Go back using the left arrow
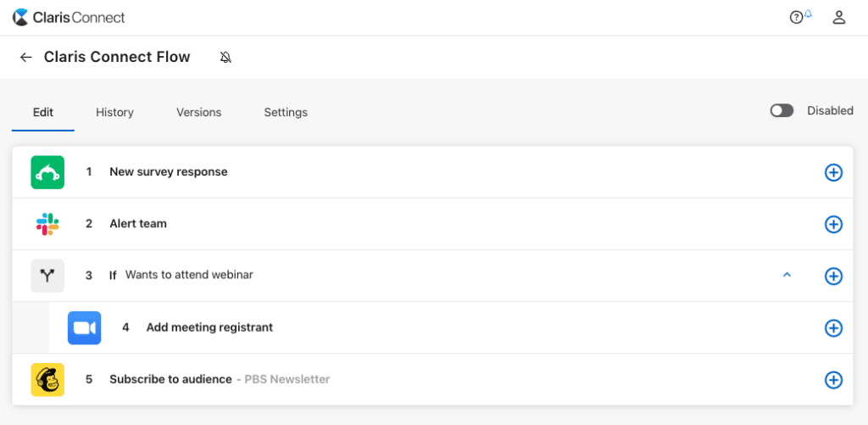The height and width of the screenshot is (425, 868). pos(26,57)
